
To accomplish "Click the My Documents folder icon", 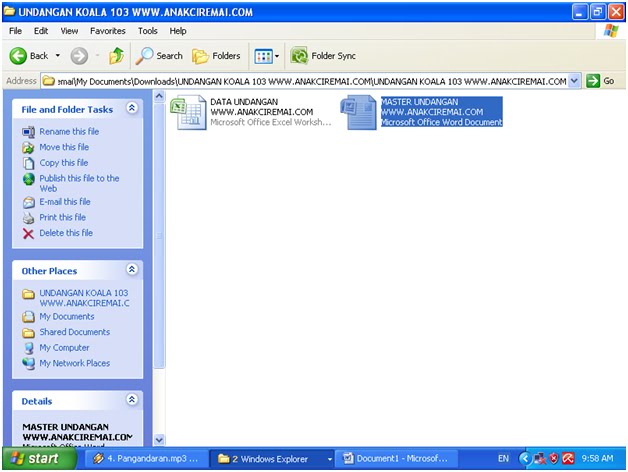I will 28,317.
